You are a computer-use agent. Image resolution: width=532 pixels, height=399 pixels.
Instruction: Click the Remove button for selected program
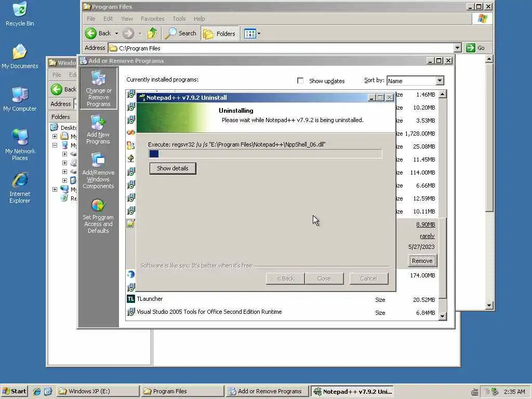tap(422, 261)
